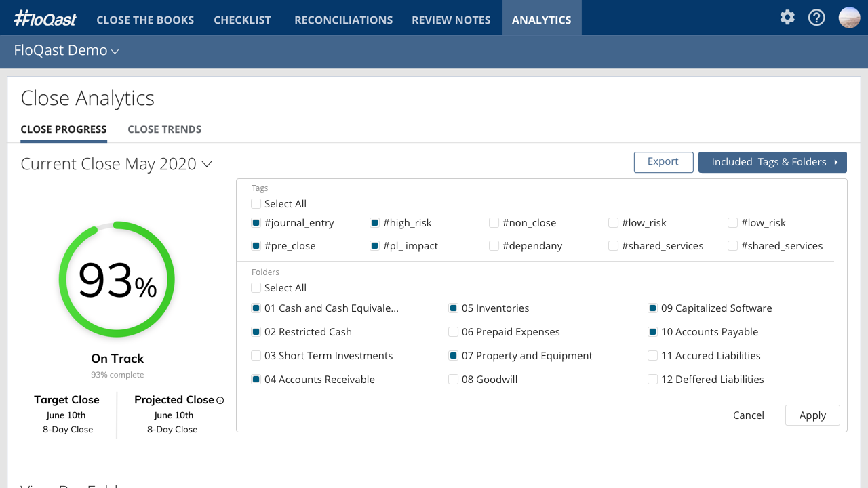Click the Export button
The height and width of the screenshot is (488, 868).
663,162
